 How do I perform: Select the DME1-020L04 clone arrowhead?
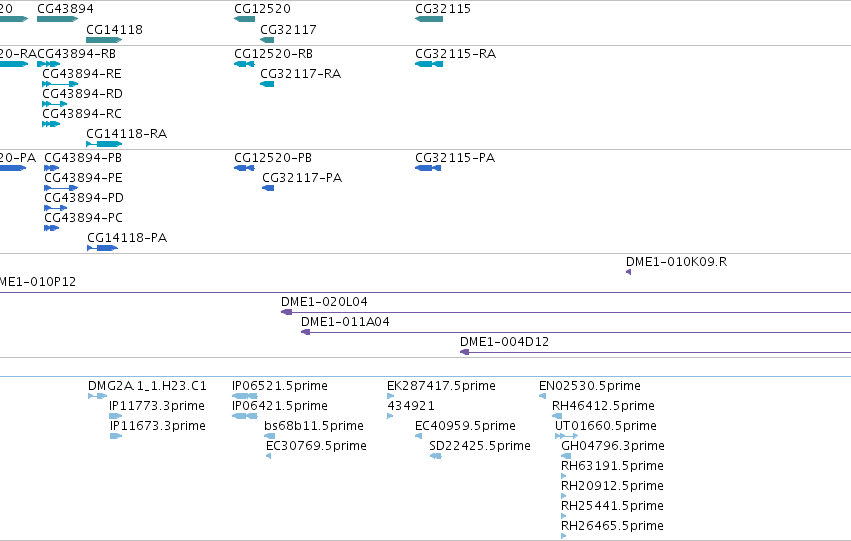pos(287,312)
